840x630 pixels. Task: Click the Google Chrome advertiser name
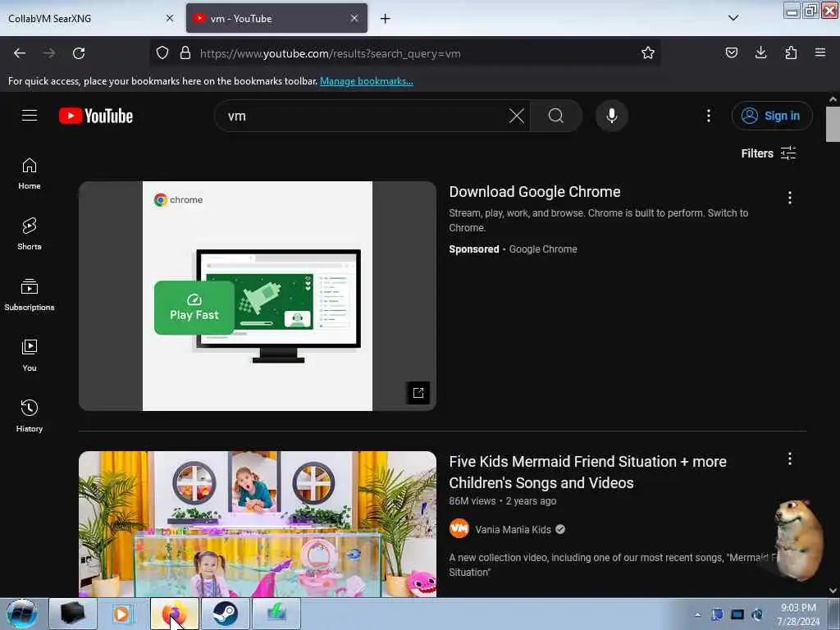(543, 249)
